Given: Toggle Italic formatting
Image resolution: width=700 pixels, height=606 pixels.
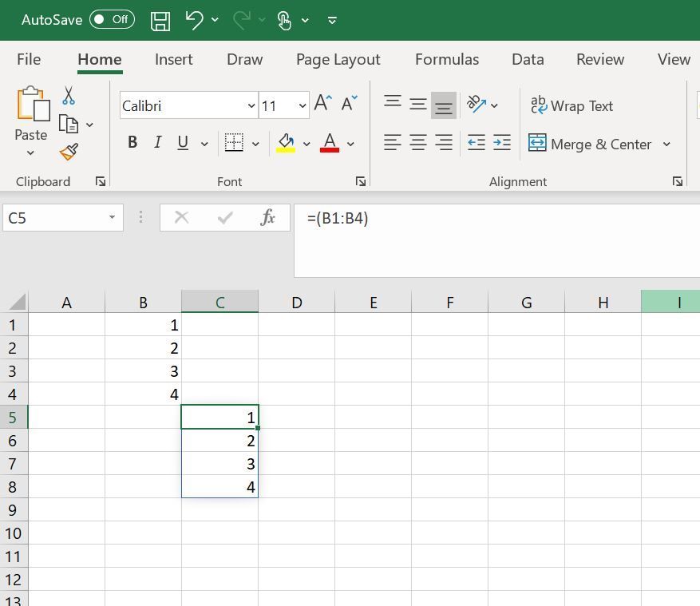Looking at the screenshot, I should click(157, 142).
